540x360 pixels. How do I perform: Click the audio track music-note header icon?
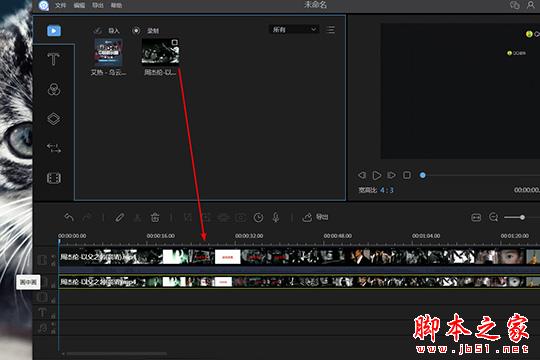(42, 328)
